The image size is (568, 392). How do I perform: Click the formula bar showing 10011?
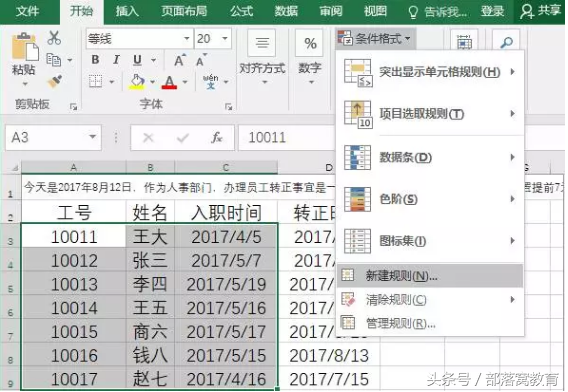[x=286, y=138]
